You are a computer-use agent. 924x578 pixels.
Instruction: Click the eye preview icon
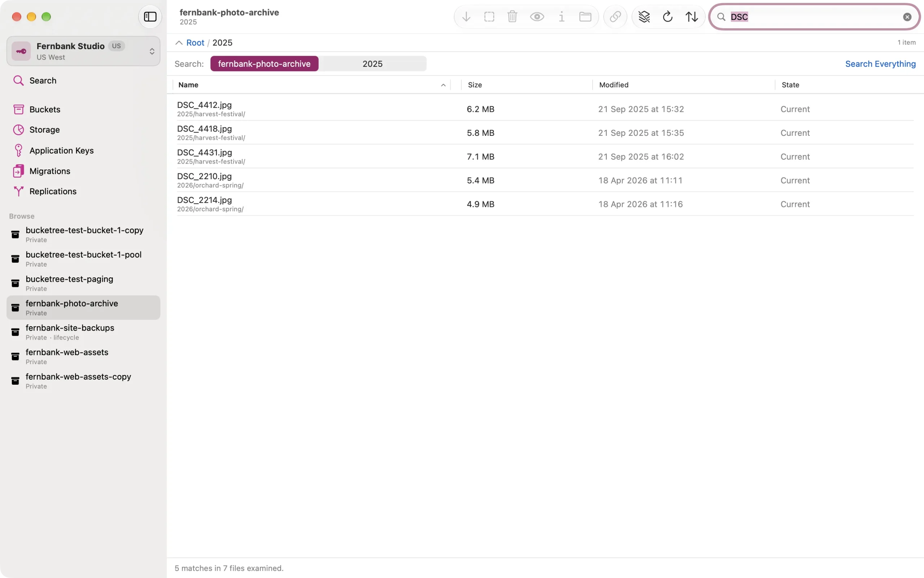[537, 17]
